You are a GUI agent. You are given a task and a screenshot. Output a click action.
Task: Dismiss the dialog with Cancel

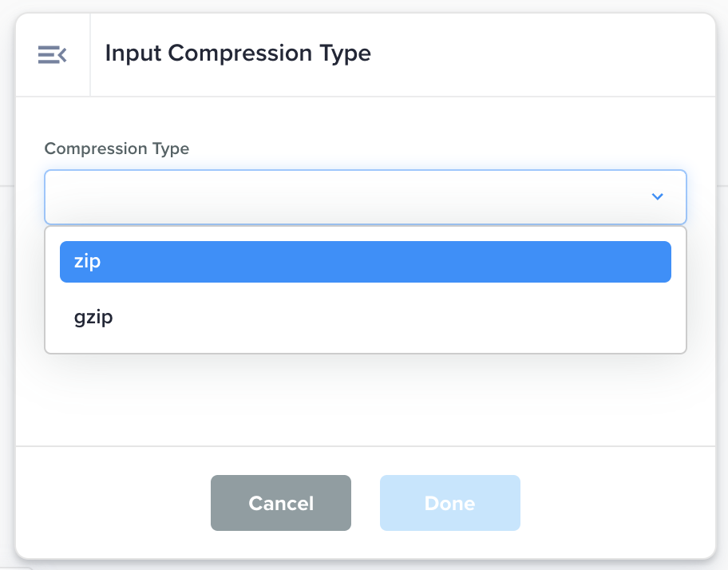(x=281, y=503)
